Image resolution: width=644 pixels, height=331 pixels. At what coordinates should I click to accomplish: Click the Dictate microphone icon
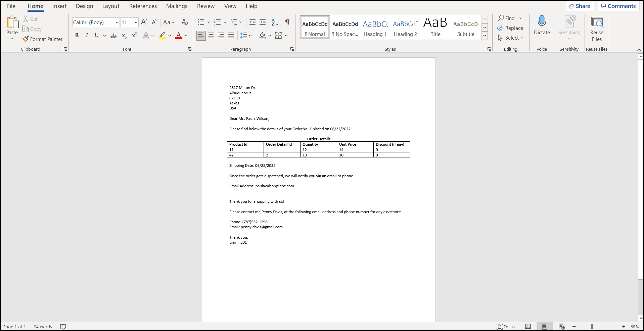542,22
